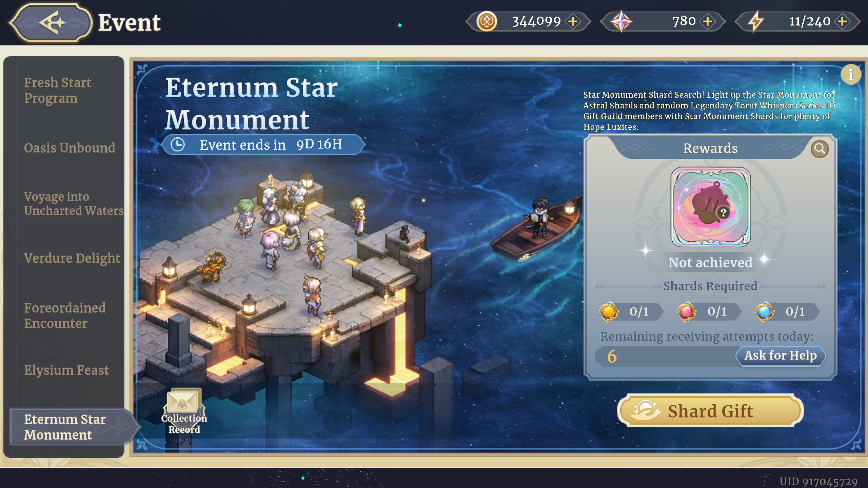The image size is (868, 488).
Task: Select the Verdure Delight event
Action: pyautogui.click(x=72, y=258)
